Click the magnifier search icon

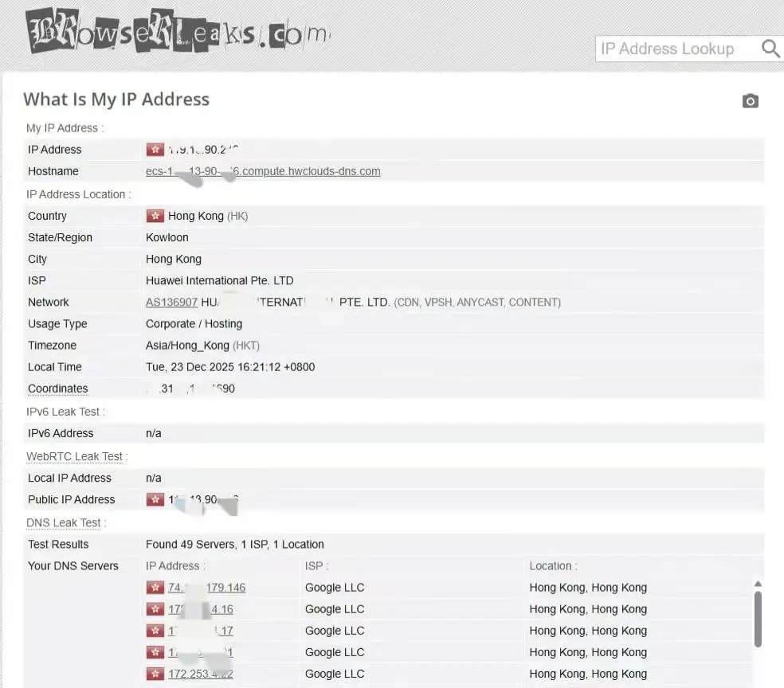tap(770, 49)
